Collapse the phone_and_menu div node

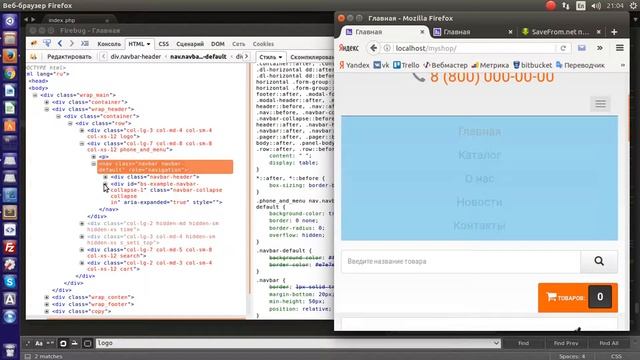click(82, 143)
